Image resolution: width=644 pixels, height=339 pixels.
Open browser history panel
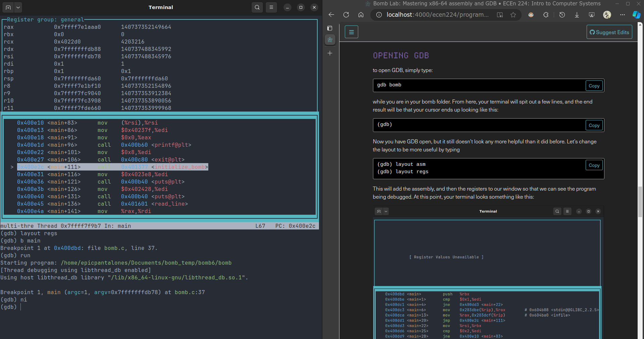pos(562,15)
